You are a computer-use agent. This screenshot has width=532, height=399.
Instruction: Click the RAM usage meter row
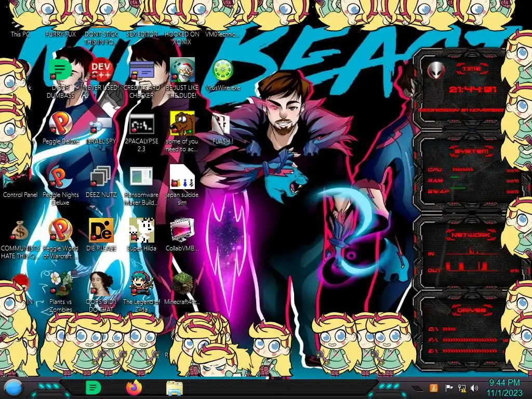tap(473, 180)
